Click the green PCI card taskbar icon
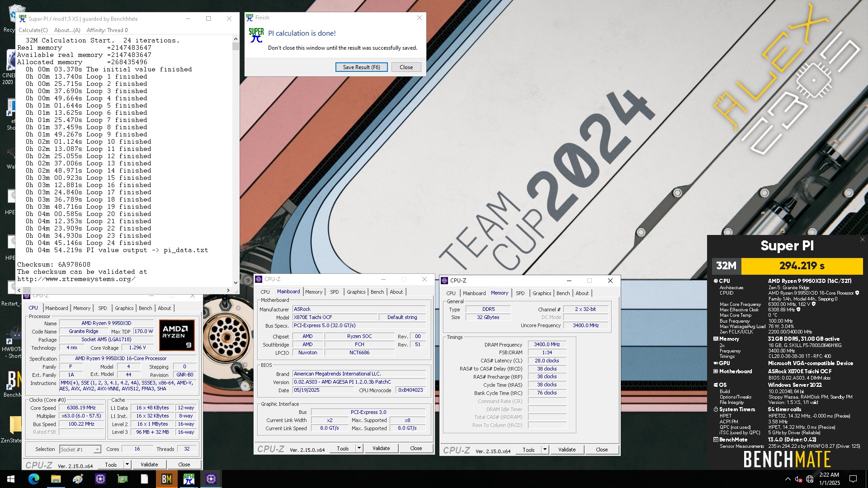Viewport: 868px width, 488px height. [x=123, y=479]
